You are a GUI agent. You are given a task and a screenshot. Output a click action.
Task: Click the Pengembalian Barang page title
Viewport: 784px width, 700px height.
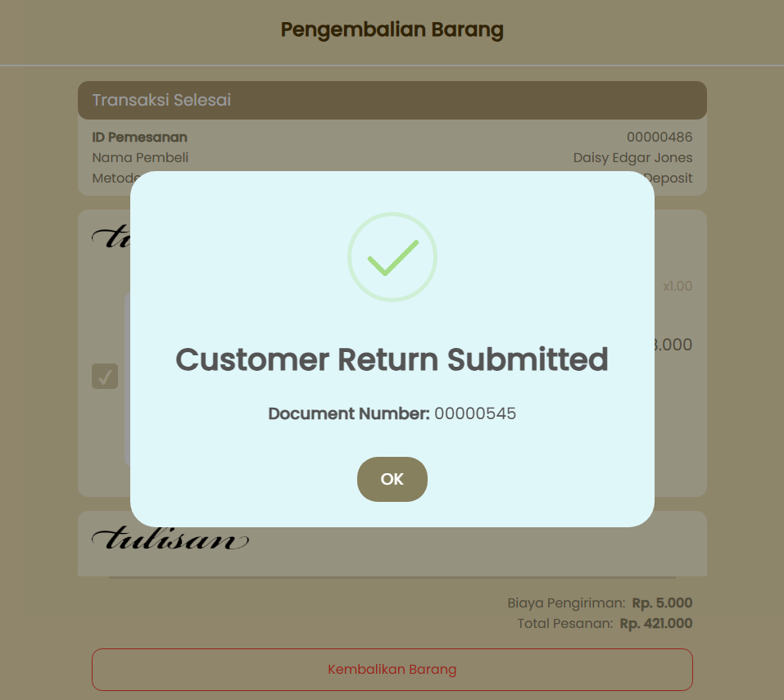coord(392,30)
